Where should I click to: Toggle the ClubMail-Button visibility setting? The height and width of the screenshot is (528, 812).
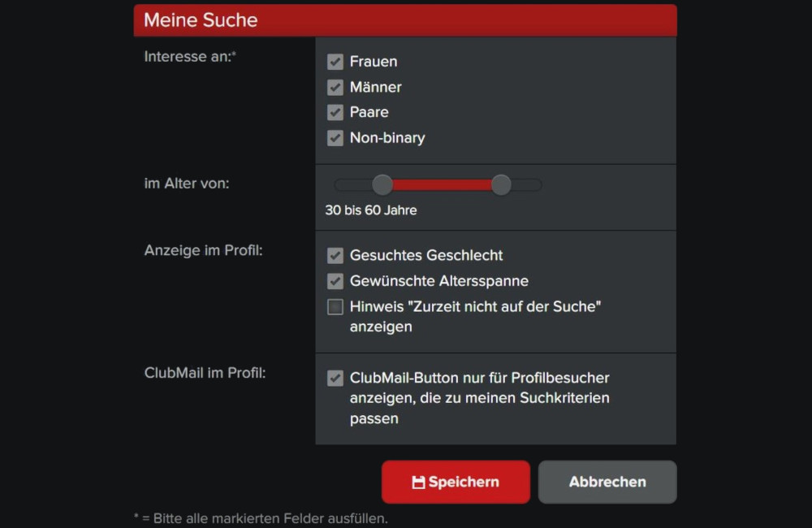[x=335, y=378]
